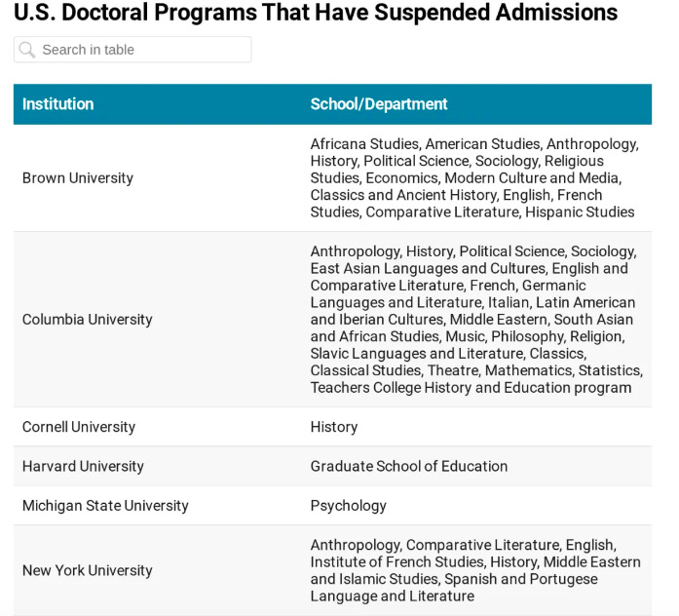This screenshot has height=616, width=679.
Task: Click the Graduate School of Education cell
Action: pos(409,467)
